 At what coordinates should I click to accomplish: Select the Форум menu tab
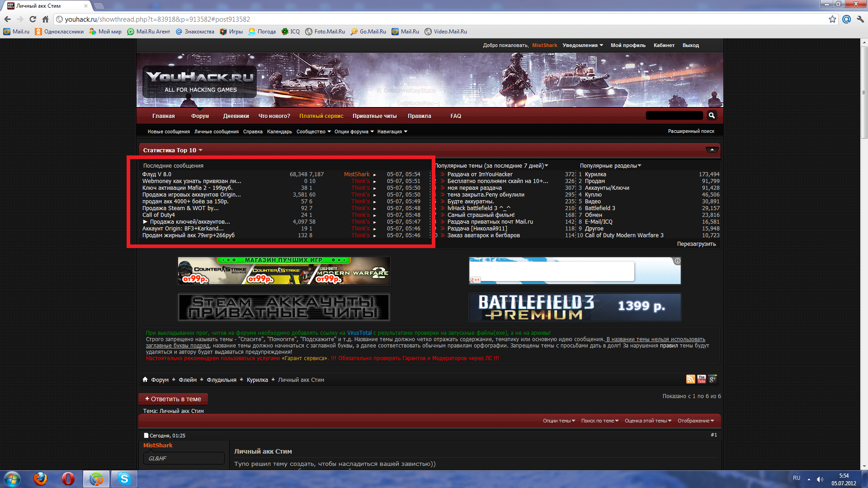200,116
